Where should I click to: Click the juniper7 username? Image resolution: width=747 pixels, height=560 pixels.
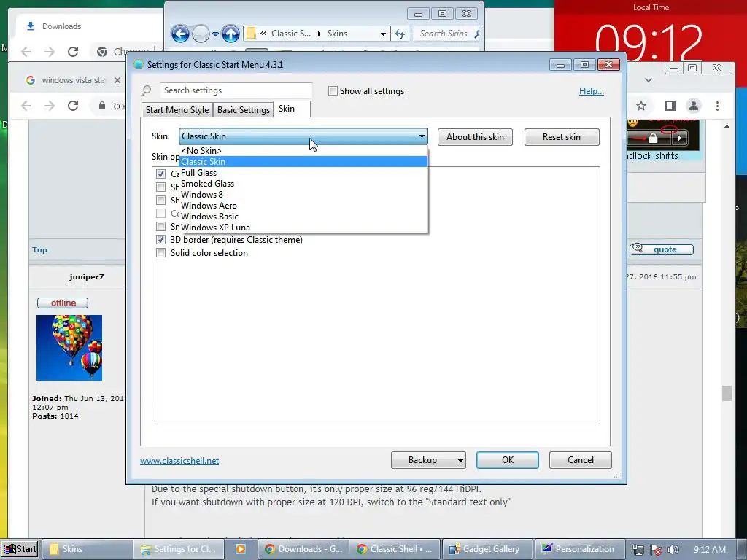[86, 276]
